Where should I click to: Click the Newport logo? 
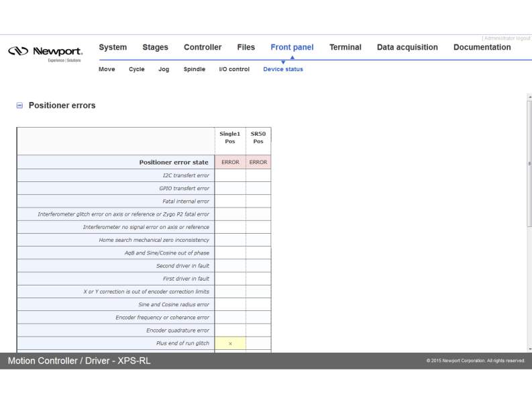[x=45, y=52]
